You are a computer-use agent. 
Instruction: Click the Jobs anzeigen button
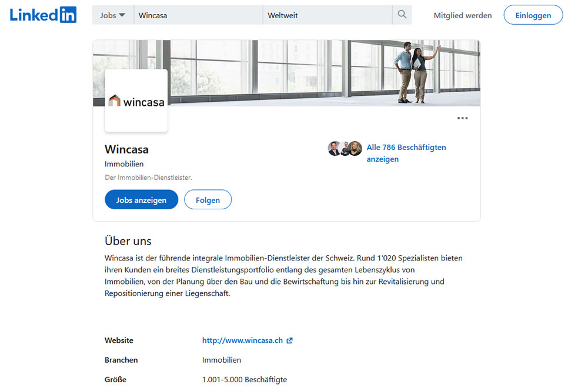pyautogui.click(x=141, y=199)
